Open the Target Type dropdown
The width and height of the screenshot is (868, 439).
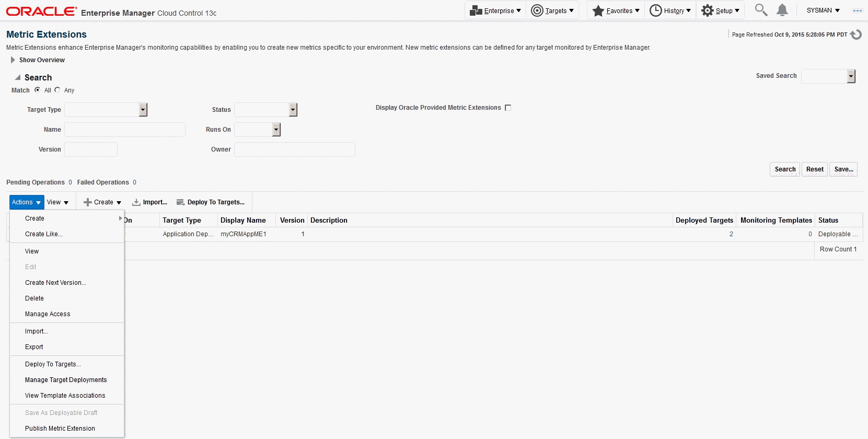(143, 110)
